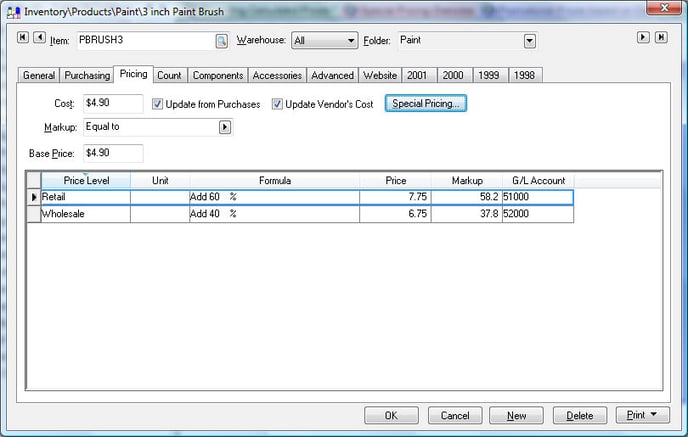This screenshot has width=688, height=437.
Task: Click the Delete button
Action: [580, 415]
